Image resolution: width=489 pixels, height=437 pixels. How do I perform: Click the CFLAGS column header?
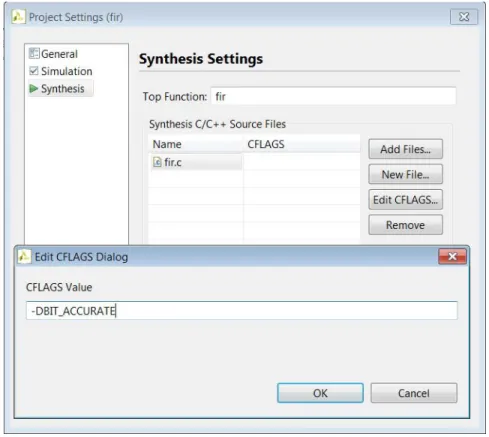(x=302, y=144)
